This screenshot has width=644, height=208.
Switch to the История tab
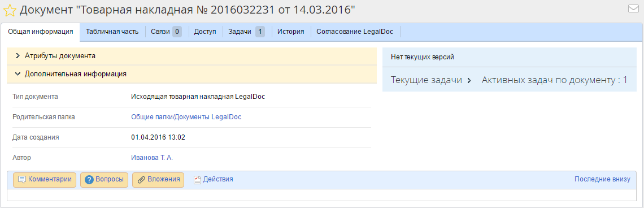[x=290, y=32]
